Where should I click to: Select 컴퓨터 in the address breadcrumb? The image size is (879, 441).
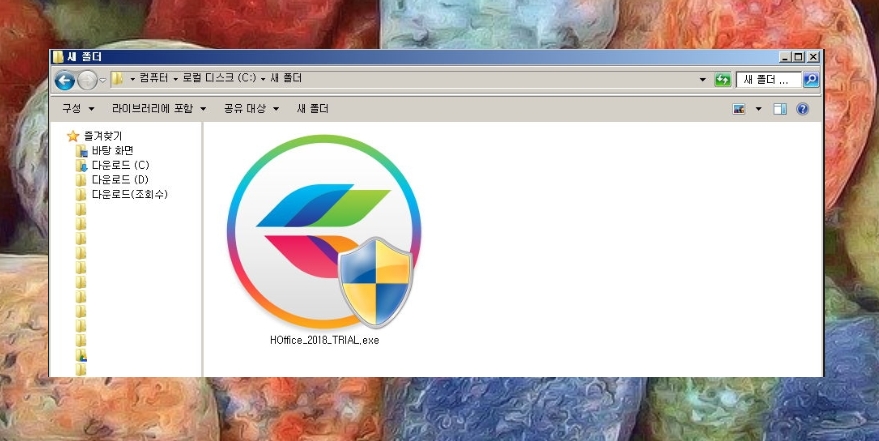point(154,78)
